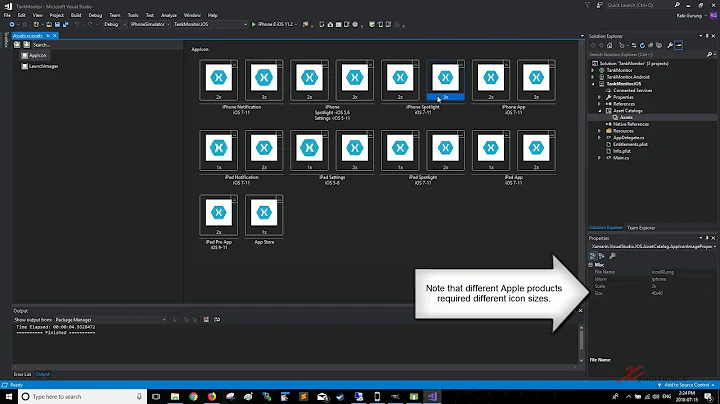Open Windows Start button
This screenshot has width=720, height=404.
point(9,396)
